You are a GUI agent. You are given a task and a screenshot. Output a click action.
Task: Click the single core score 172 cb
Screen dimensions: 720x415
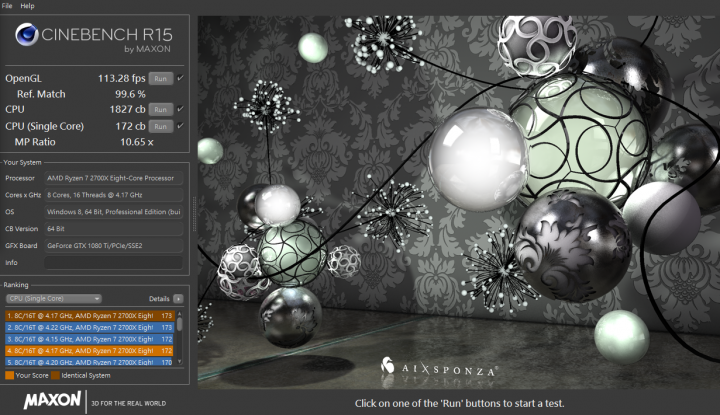coord(130,126)
